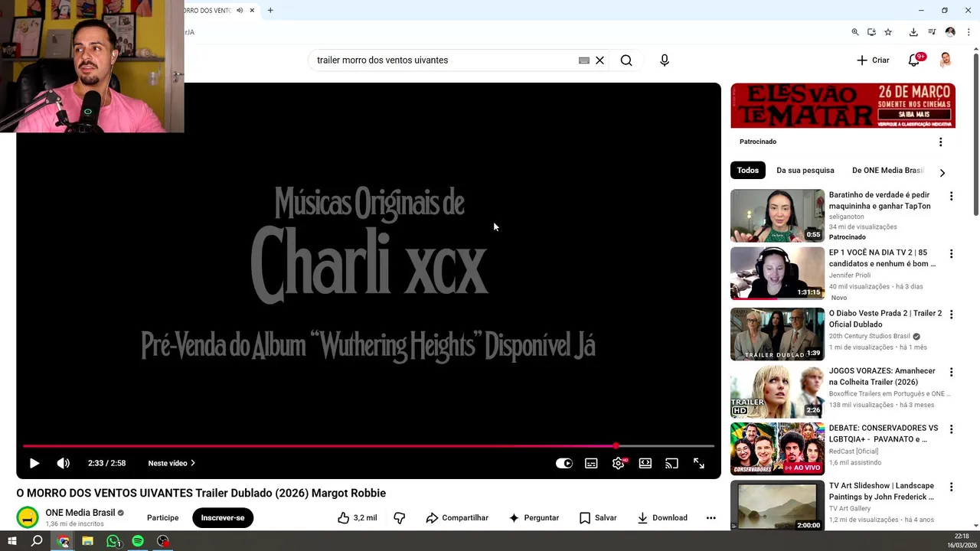The height and width of the screenshot is (551, 980).
Task: Open the 'ELES VÃO TE MATAR' banner ad
Action: coord(843,106)
